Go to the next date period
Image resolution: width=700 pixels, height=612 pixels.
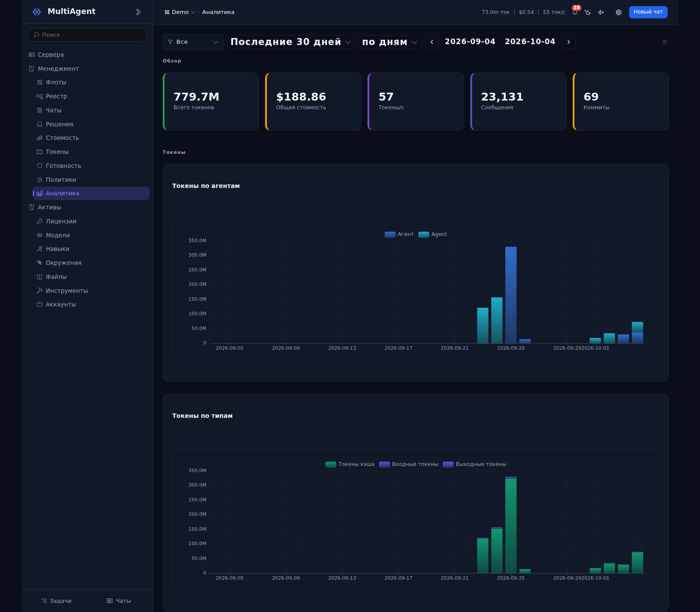569,42
